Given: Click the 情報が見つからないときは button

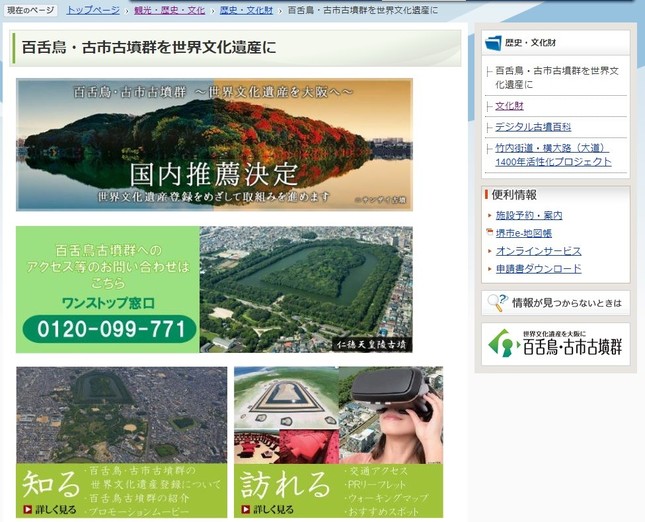Looking at the screenshot, I should (555, 303).
